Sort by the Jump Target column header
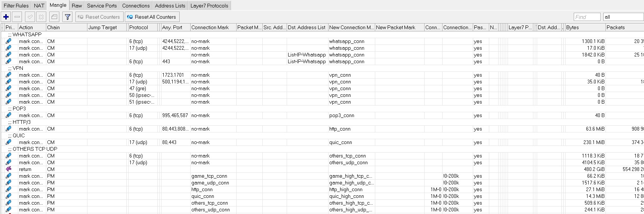The image size is (644, 214). [108, 27]
